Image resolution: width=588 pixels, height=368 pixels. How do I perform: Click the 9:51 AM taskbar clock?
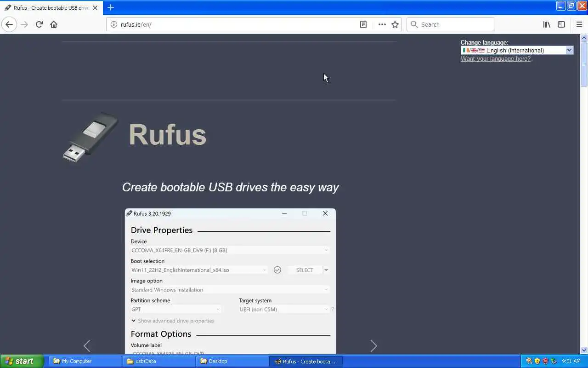pyautogui.click(x=571, y=361)
